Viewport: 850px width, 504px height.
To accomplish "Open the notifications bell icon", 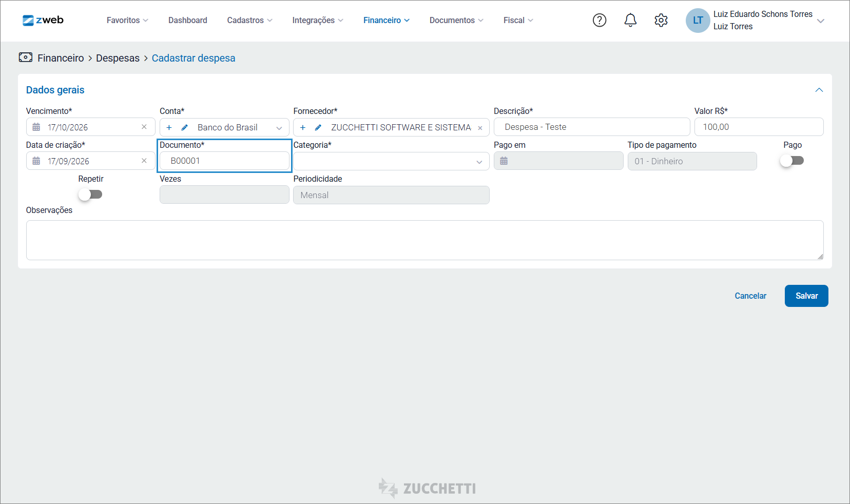I will point(630,20).
